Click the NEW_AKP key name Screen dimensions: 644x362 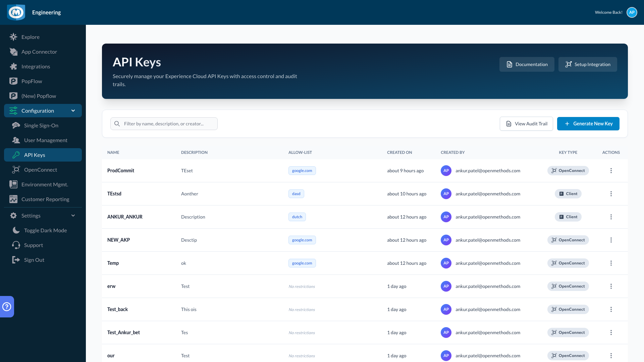(x=118, y=240)
